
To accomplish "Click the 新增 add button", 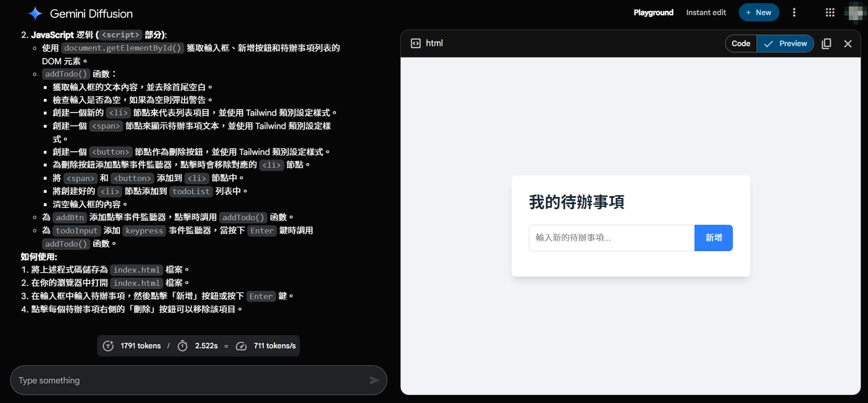I will click(x=713, y=238).
